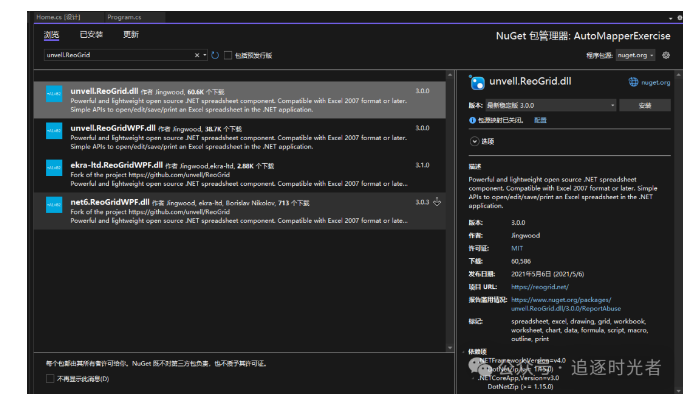Screen dimensions: 693x400
Task: Click the download count 60,586 value
Action: (521, 261)
